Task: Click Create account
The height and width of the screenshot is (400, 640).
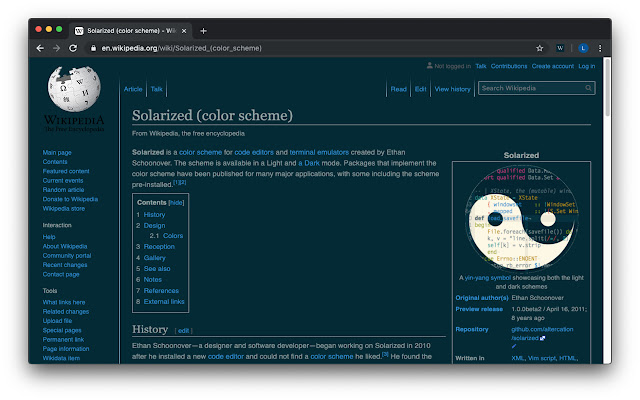Action: click(553, 66)
